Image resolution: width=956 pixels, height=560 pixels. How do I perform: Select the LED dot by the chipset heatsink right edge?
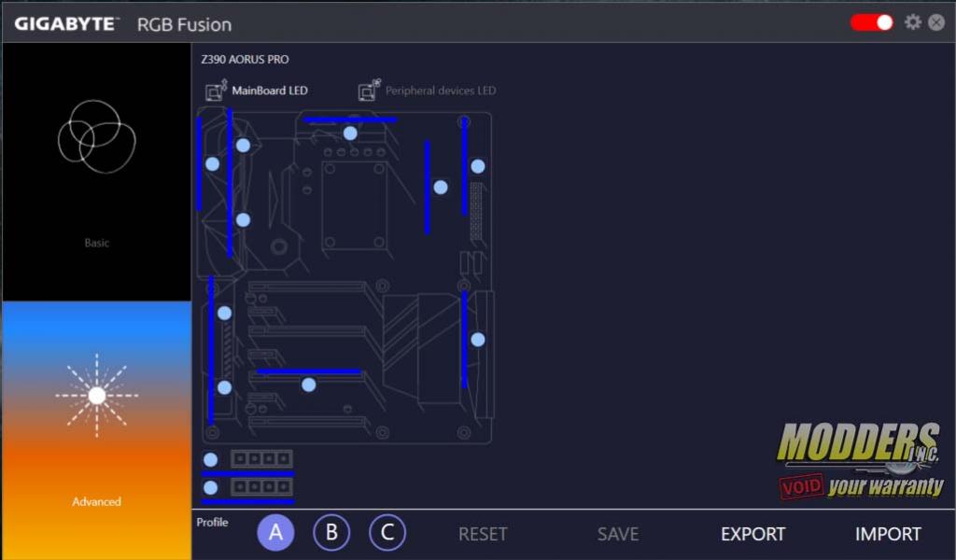477,340
